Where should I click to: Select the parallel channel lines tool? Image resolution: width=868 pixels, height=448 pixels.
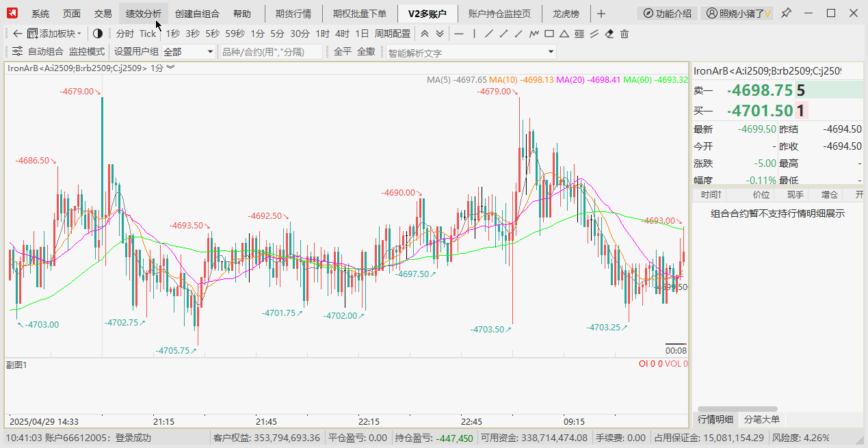point(594,34)
